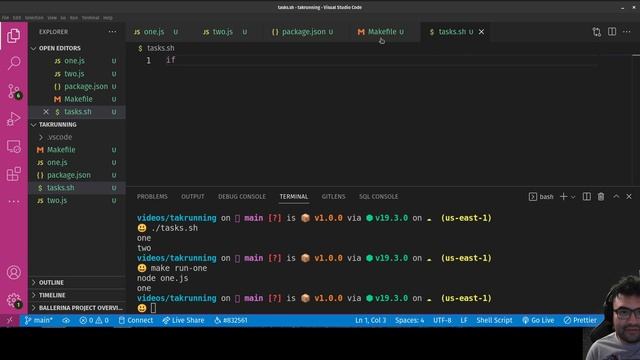Screen dimensions: 640x360
Task: Open the Output panel tab
Action: (193, 197)
